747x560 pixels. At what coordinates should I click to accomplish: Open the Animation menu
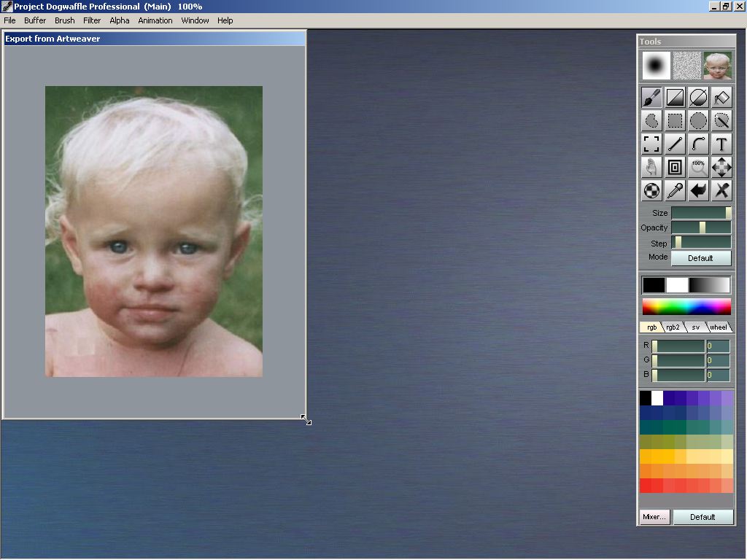pyautogui.click(x=155, y=20)
